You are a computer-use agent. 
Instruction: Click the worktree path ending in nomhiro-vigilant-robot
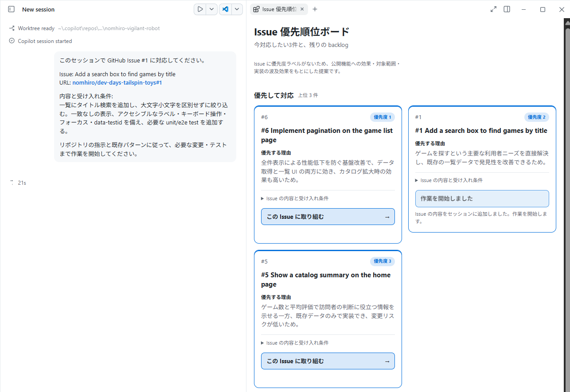109,28
